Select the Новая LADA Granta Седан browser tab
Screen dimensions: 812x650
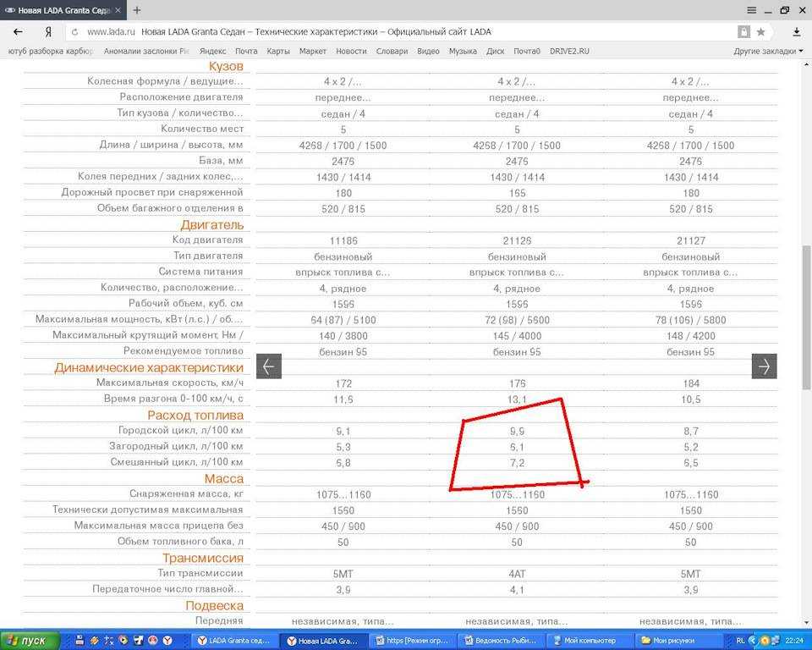[62, 10]
